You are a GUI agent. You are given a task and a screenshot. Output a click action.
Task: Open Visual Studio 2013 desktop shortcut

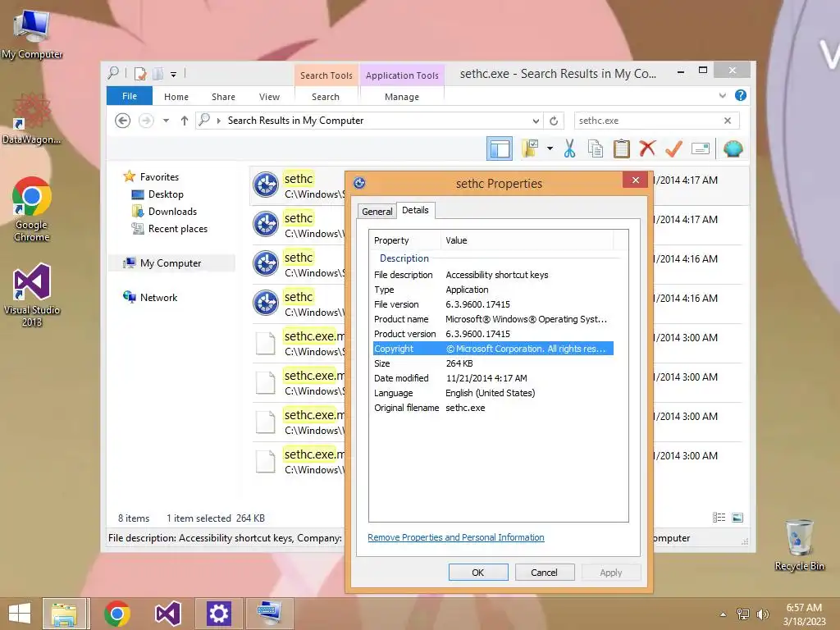point(32,295)
